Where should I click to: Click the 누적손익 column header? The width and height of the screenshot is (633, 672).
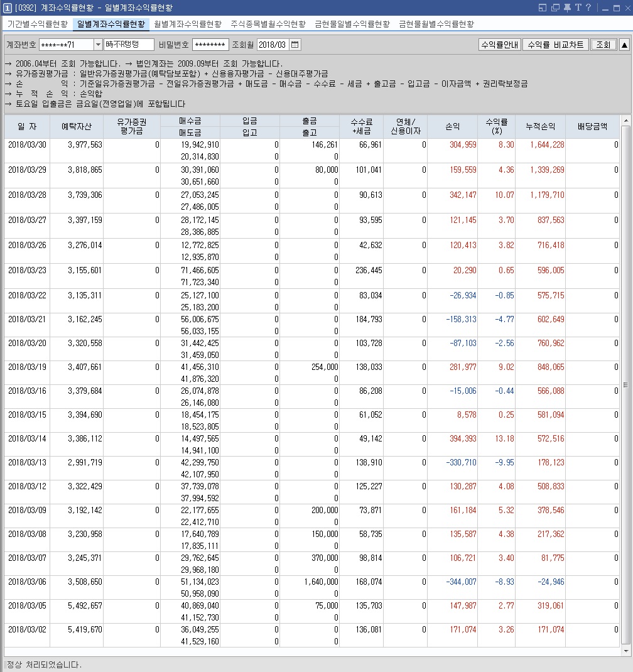[540, 126]
